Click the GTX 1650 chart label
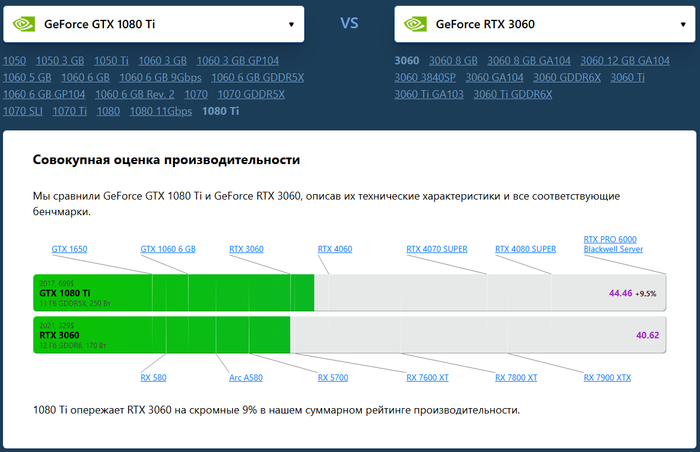Screen dimensions: 700x452 (x=69, y=249)
